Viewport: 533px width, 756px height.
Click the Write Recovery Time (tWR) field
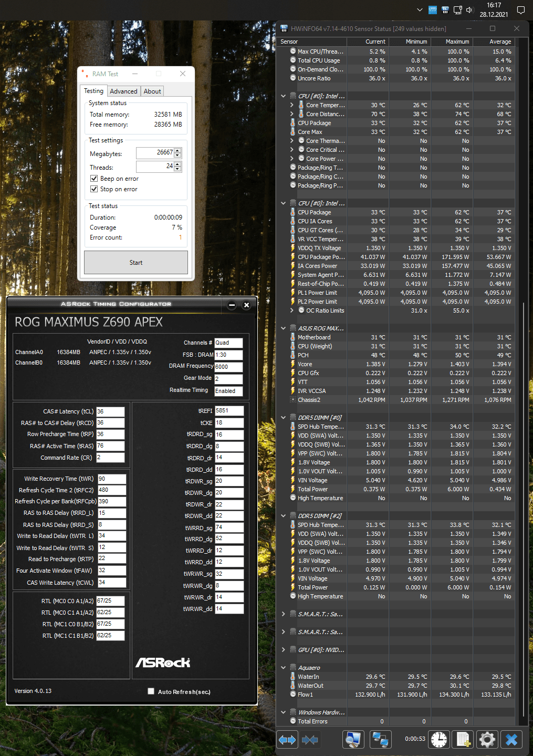coord(112,479)
